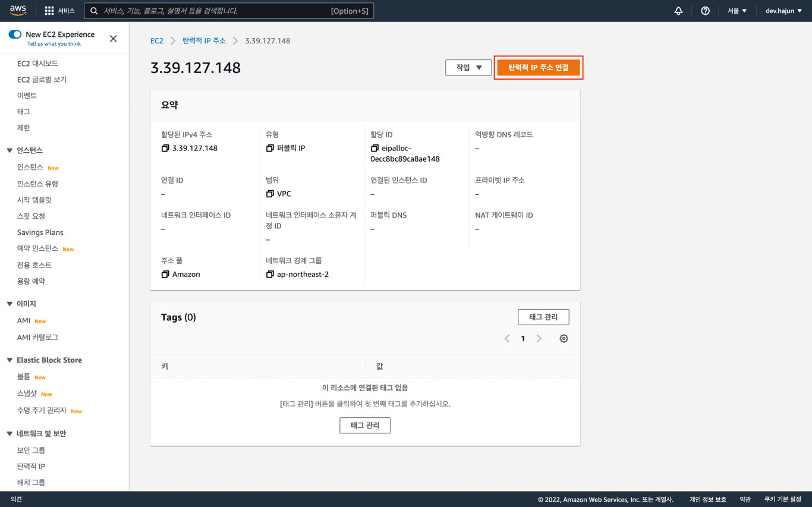Image resolution: width=812 pixels, height=507 pixels.
Task: Open 수명 주기 관리자 in sidebar
Action: [x=42, y=410]
